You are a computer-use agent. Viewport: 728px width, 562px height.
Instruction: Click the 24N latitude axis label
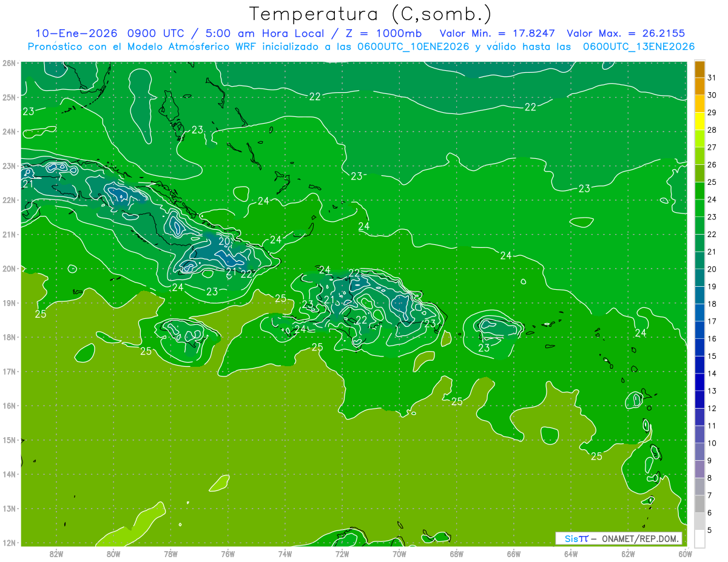(9, 132)
